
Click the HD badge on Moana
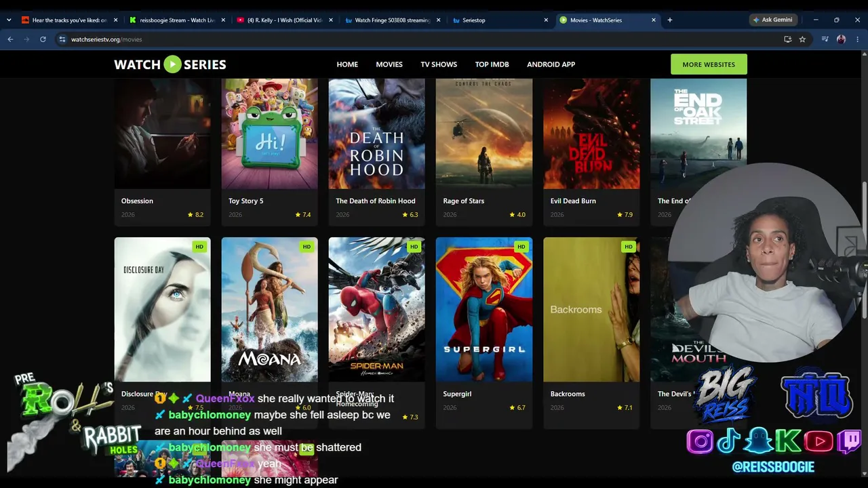point(307,247)
